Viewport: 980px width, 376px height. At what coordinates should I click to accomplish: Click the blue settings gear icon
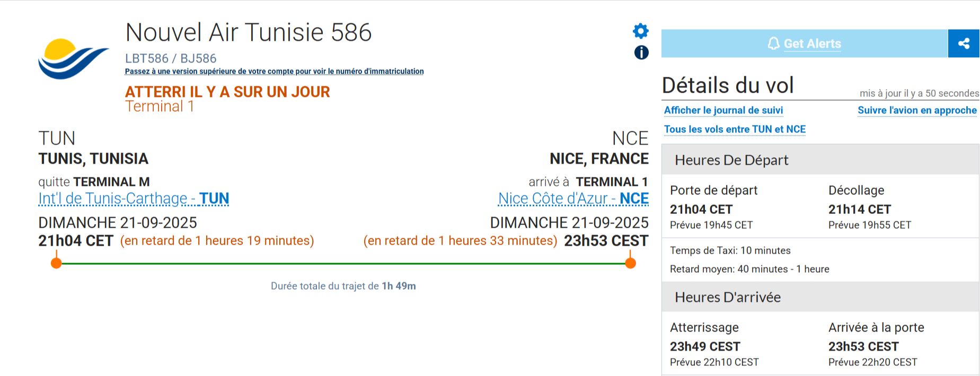(x=641, y=31)
